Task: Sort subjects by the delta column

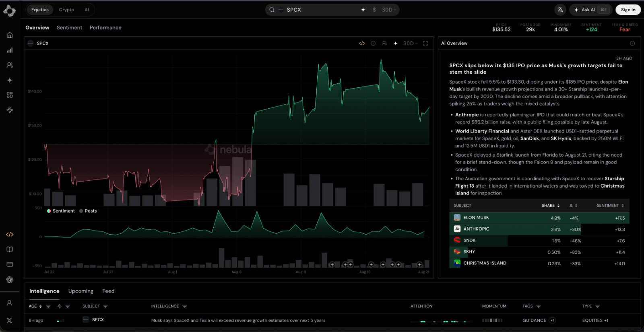Action: tap(574, 206)
